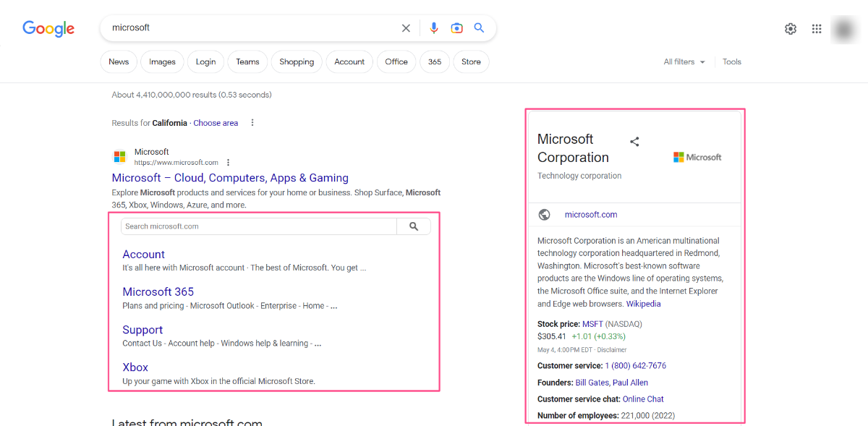This screenshot has height=426, width=868.
Task: Select the Images filter chip
Action: tap(162, 62)
